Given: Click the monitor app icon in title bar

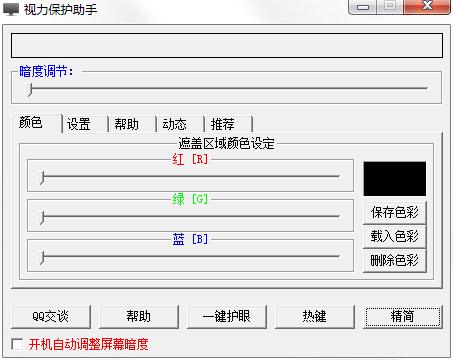Looking at the screenshot, I should pyautogui.click(x=11, y=9).
